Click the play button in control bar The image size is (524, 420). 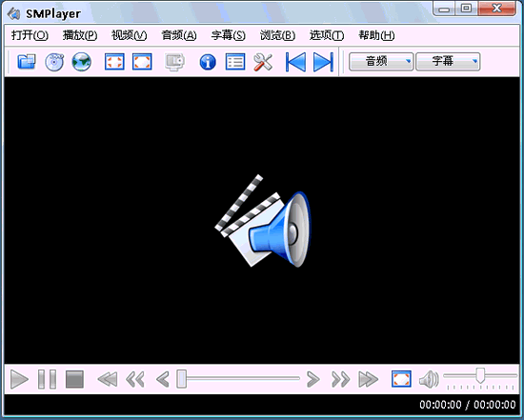coord(19,379)
